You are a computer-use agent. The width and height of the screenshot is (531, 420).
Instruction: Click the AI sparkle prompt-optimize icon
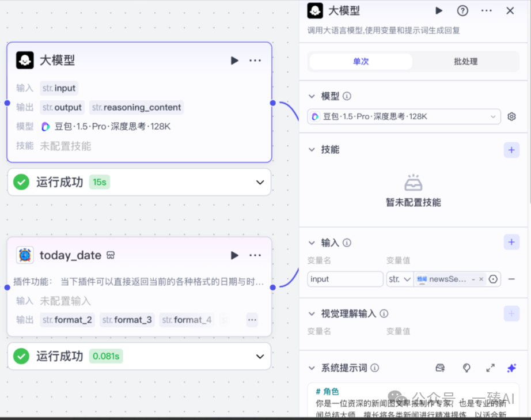511,368
